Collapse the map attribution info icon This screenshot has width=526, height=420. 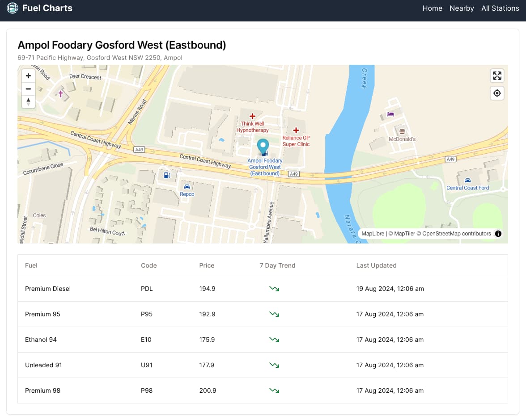coord(498,234)
